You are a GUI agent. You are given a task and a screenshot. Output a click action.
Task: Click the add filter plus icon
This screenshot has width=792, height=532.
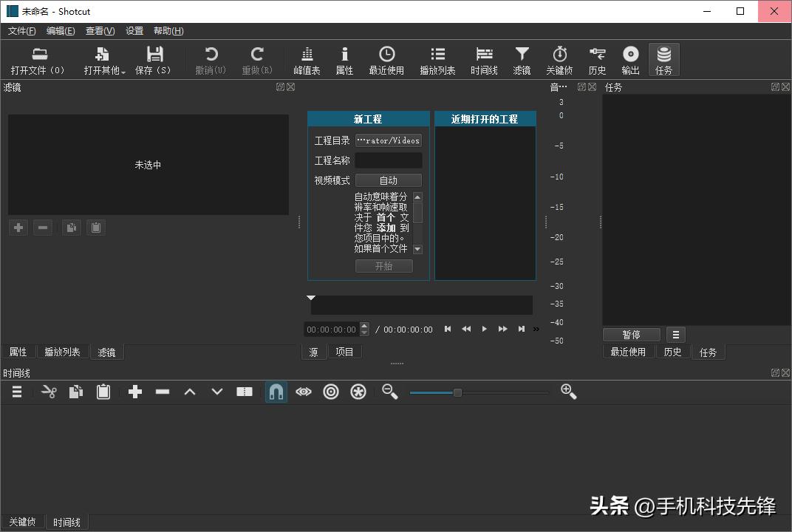18,227
